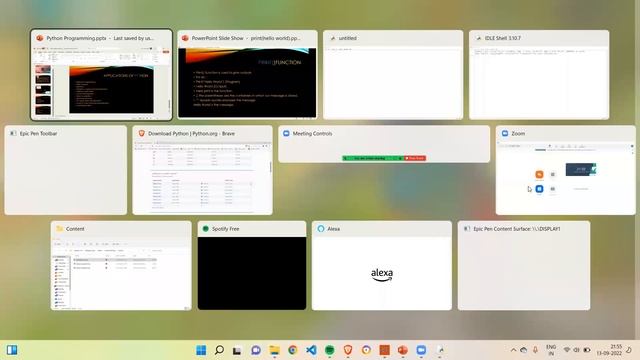This screenshot has width=640, height=360.
Task: Switch to Epic Pen Toolbar window
Action: point(66,170)
